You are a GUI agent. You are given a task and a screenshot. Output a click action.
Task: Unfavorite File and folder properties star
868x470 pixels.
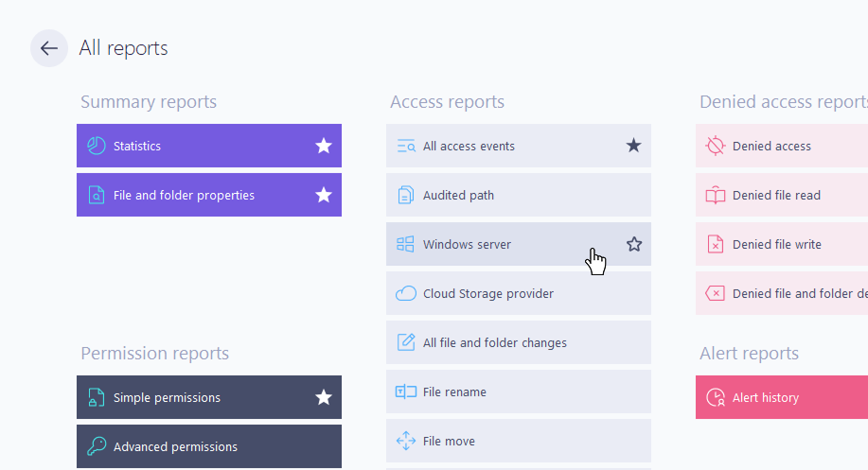pos(324,195)
